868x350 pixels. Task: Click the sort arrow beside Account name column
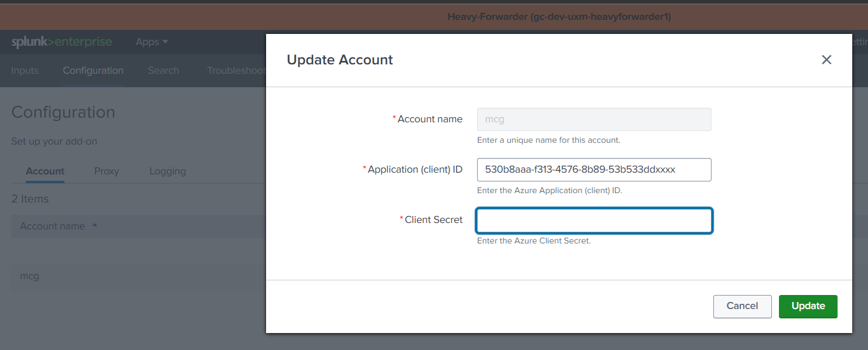pyautogui.click(x=95, y=225)
